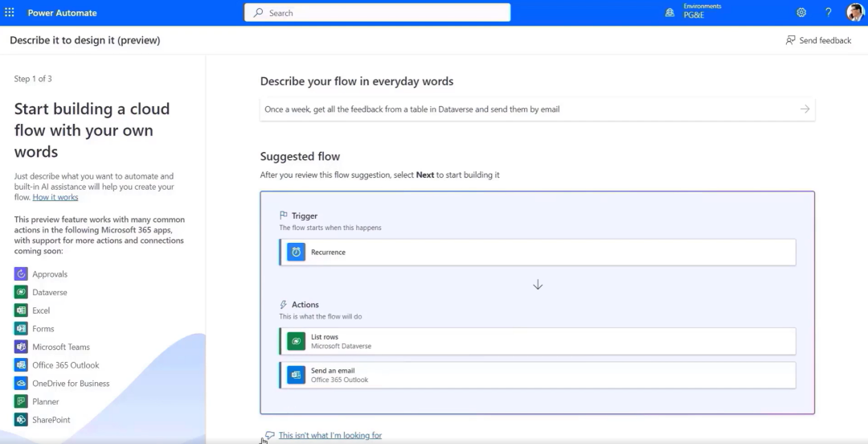The image size is (868, 444).
Task: Select the Send an email action card
Action: (x=537, y=375)
